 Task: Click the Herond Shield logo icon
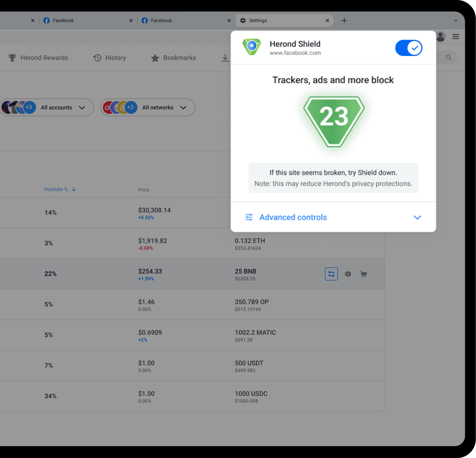252,47
